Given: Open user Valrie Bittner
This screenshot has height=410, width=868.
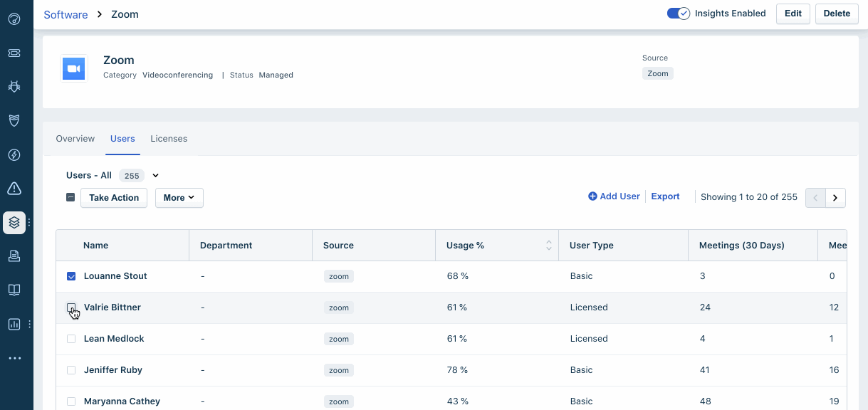Looking at the screenshot, I should click(x=113, y=307).
